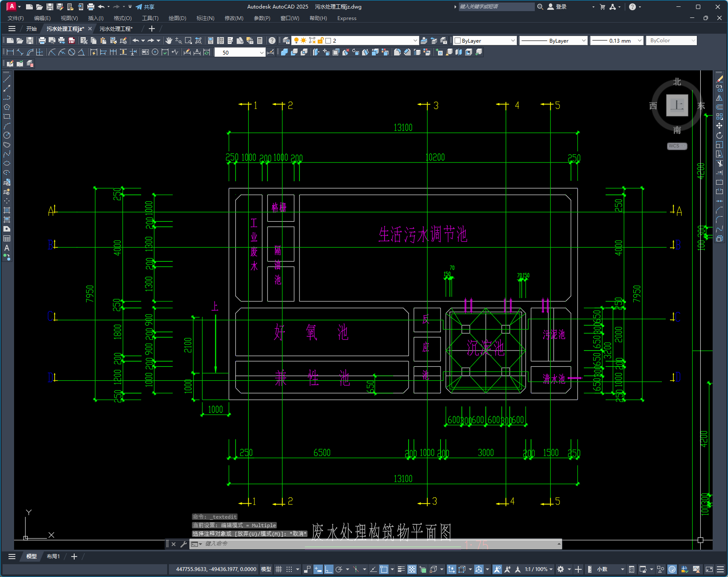Screen dimensions: 728x577
Task: Toggle grid display in status bar
Action: coord(279,569)
